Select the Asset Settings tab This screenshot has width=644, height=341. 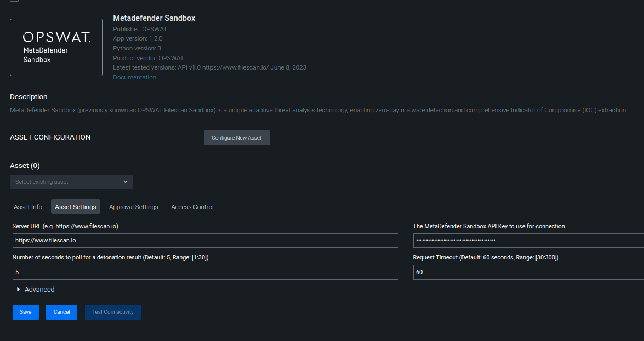tap(76, 207)
